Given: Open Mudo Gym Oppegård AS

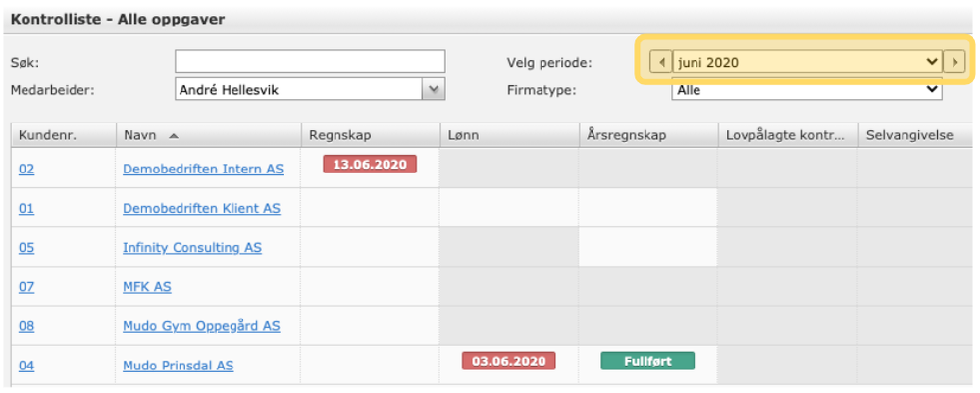Looking at the screenshot, I should 201,326.
